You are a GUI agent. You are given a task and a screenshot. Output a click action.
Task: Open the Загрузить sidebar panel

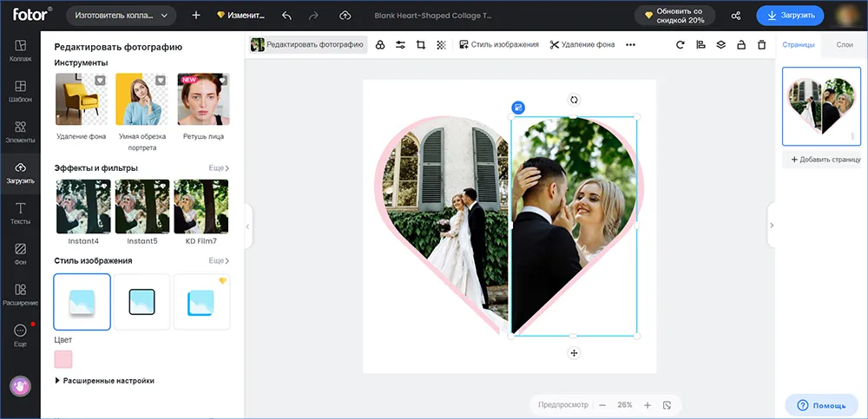click(x=21, y=173)
